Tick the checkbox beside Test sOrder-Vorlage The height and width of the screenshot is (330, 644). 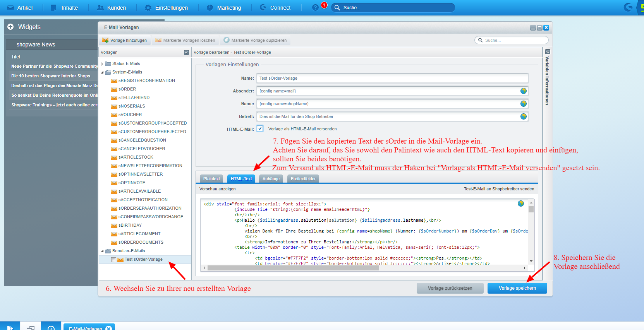[113, 260]
